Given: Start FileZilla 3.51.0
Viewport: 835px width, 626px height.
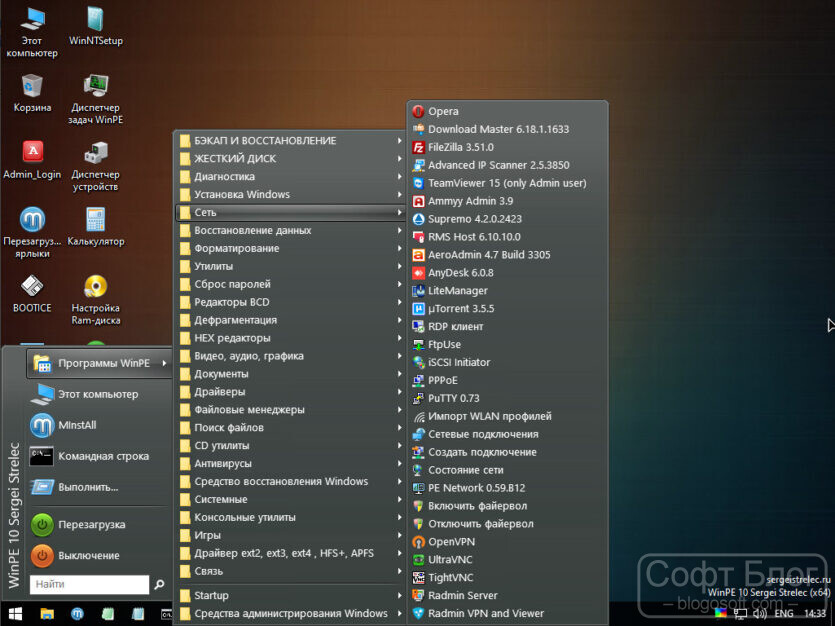Looking at the screenshot, I should 507,147.
